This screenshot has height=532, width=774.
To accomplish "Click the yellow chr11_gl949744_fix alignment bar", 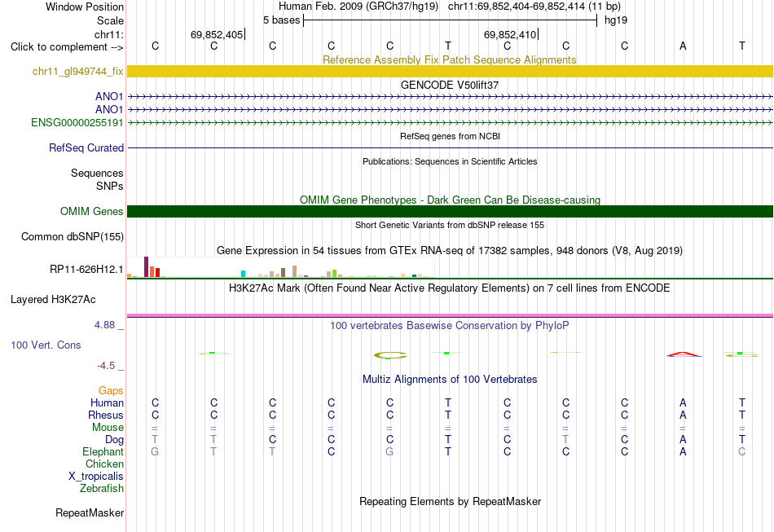I will (450, 72).
